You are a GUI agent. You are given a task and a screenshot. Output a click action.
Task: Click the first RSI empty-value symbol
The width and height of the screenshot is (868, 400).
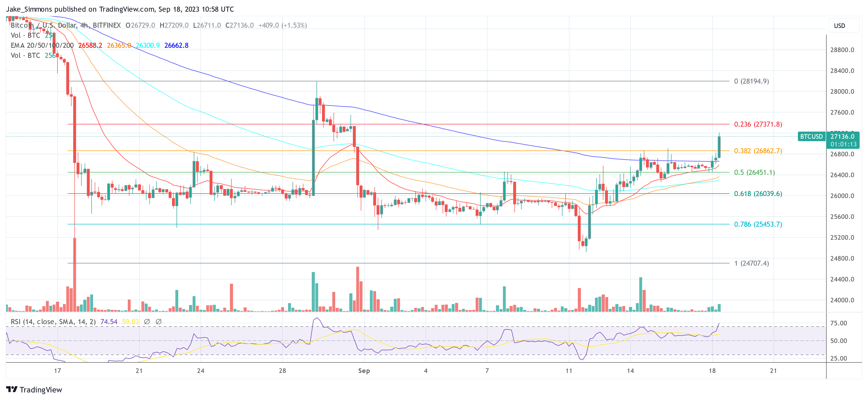click(147, 322)
